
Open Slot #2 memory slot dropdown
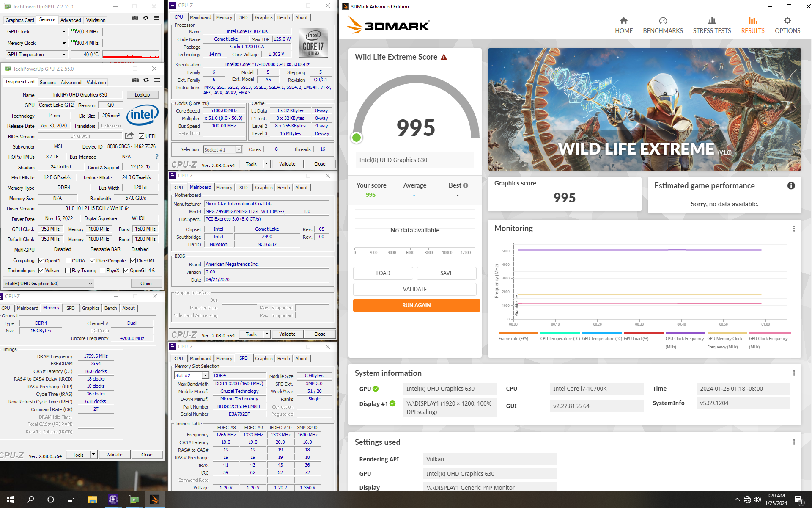click(192, 375)
